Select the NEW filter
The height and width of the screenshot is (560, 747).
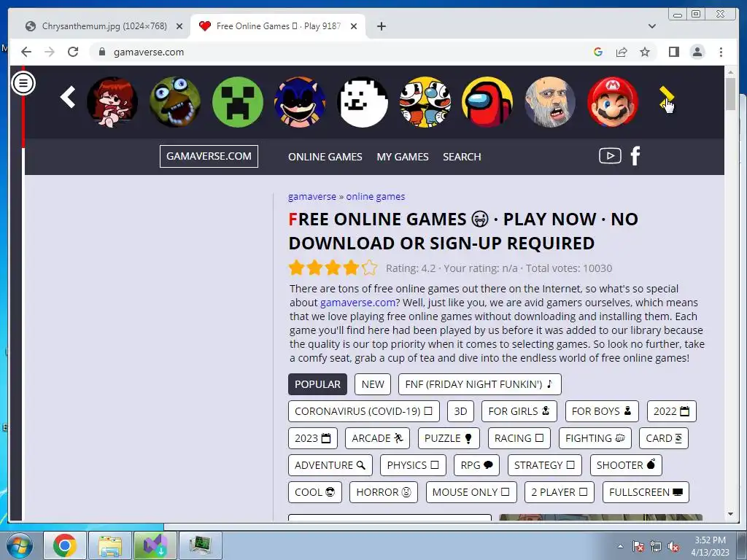373,384
